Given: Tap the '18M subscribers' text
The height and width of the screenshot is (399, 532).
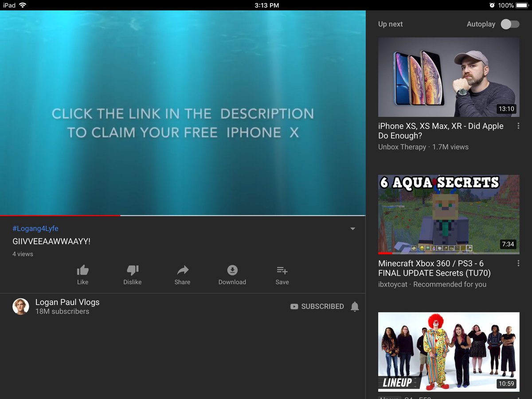Looking at the screenshot, I should point(62,312).
